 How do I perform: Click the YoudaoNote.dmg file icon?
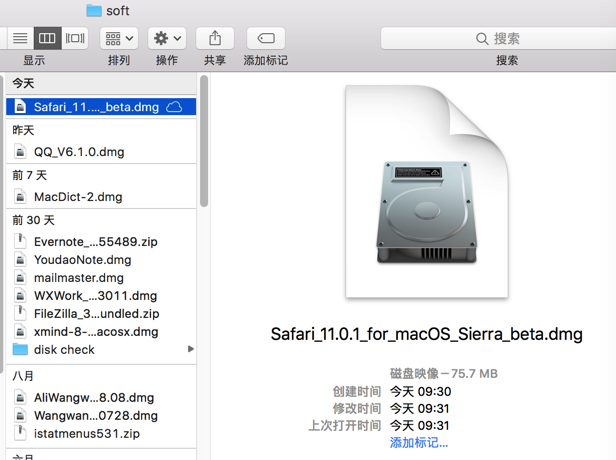click(x=20, y=259)
